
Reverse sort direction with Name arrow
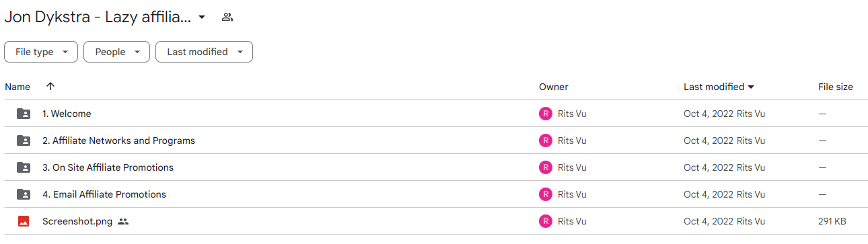50,87
